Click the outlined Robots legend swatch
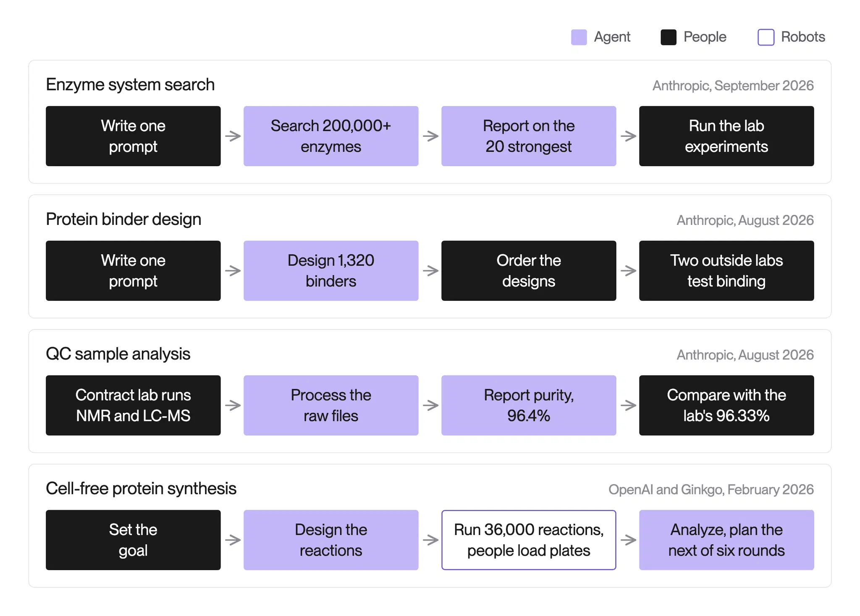860x616 pixels. click(x=766, y=37)
